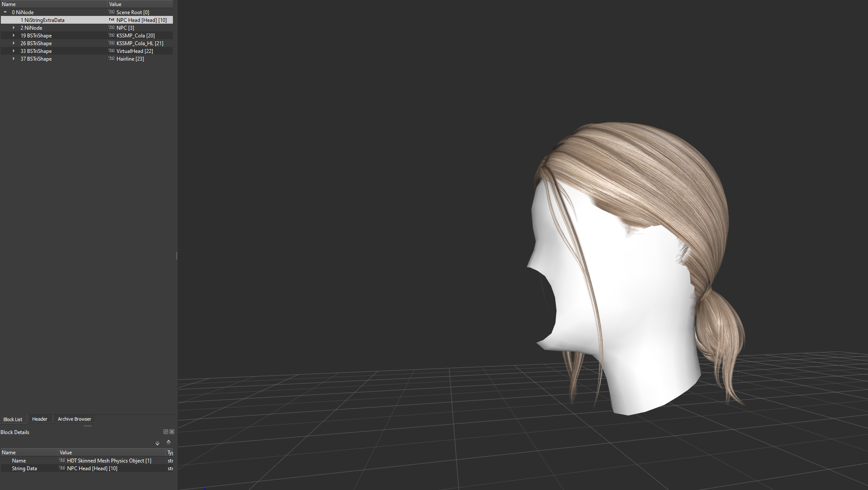Screen dimensions: 868x490
Task: Click the KSSMP_Cola [20] value
Action: (x=135, y=36)
